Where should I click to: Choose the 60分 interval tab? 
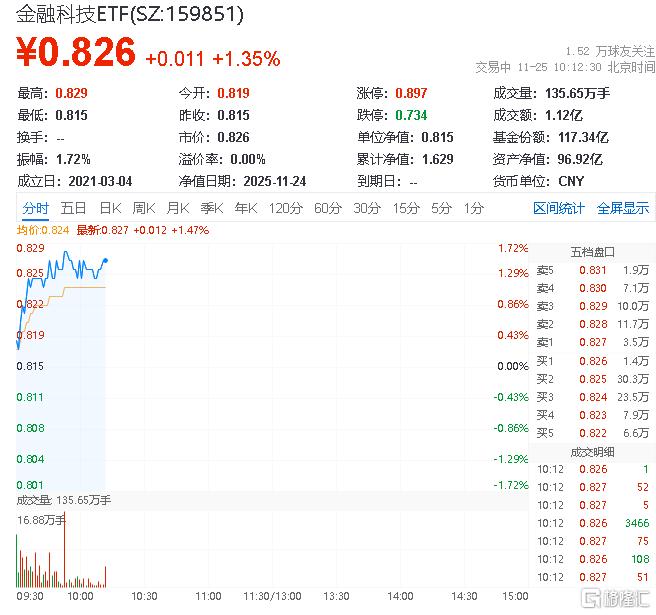click(328, 208)
